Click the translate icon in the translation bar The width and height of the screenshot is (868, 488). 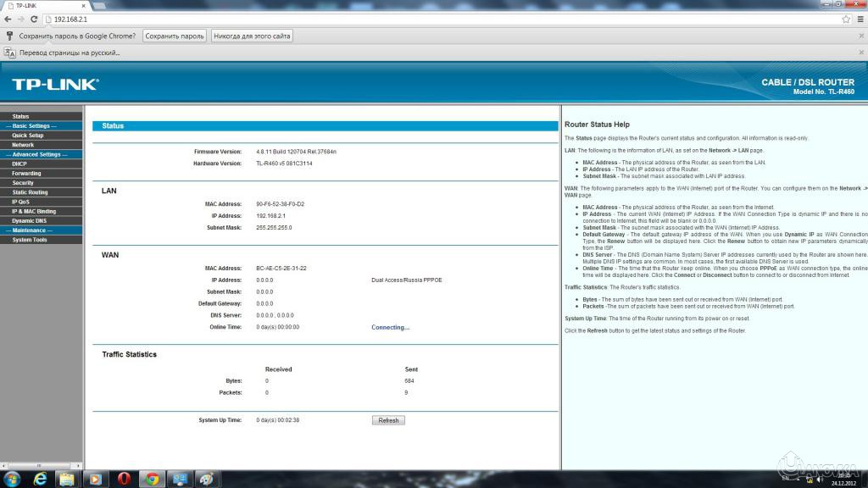9,53
